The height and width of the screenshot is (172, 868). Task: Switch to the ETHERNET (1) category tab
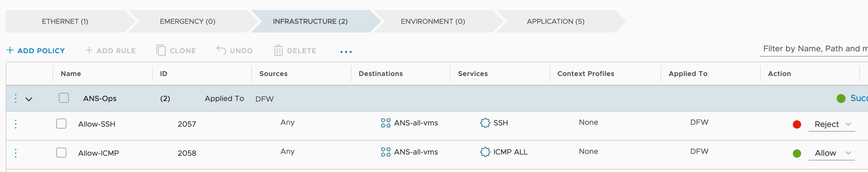point(65,21)
